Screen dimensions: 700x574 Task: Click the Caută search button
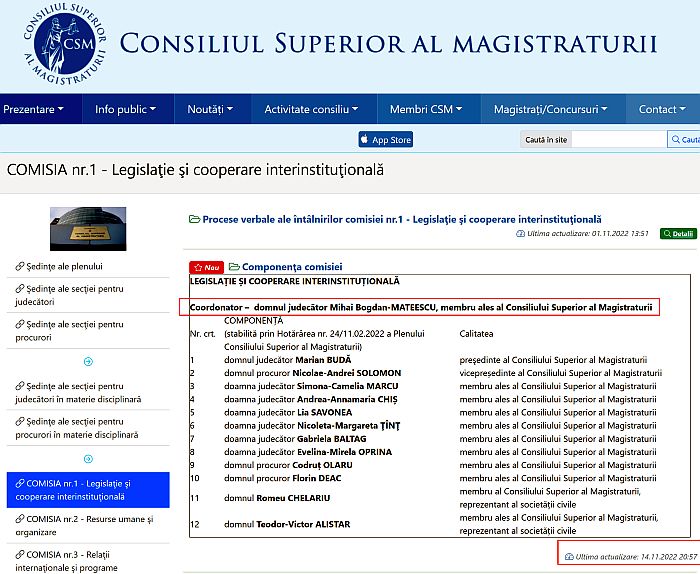[x=684, y=140]
